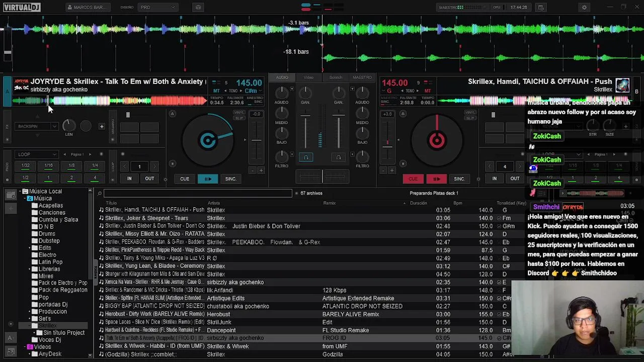Toggle MT master tempo on the right deck
The image size is (644, 362).
pos(427,91)
